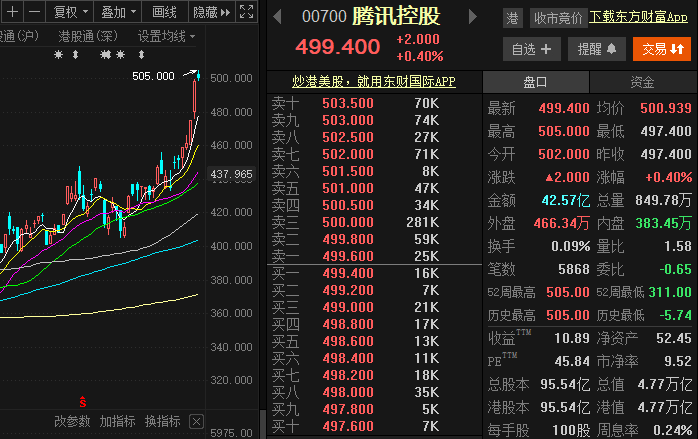
Task: Click the 买八 price 498.000
Action: tap(348, 392)
